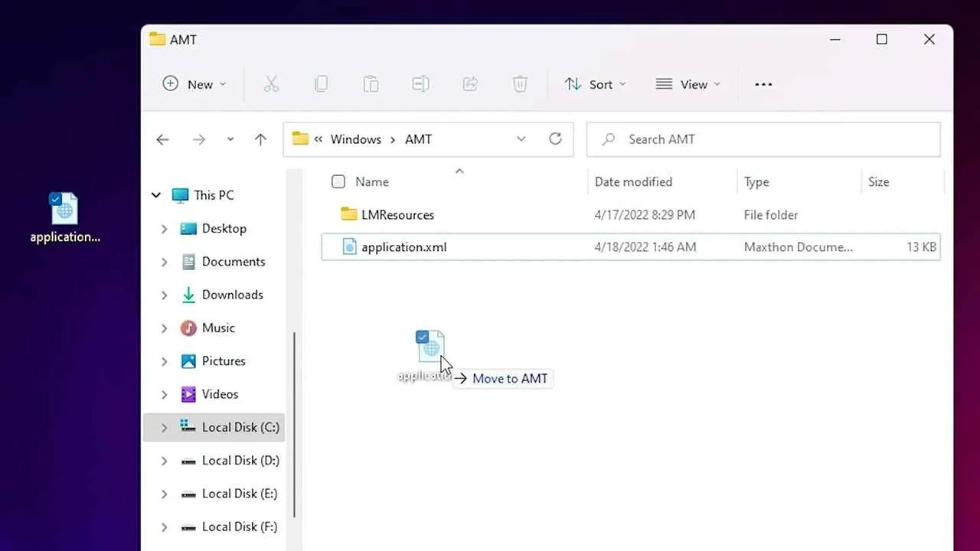
Task: Click the Music library icon
Action: point(188,328)
